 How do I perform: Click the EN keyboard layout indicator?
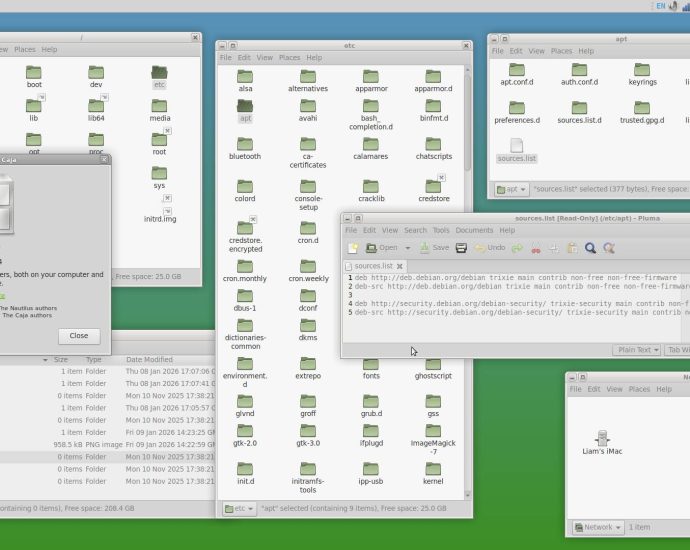[661, 6]
